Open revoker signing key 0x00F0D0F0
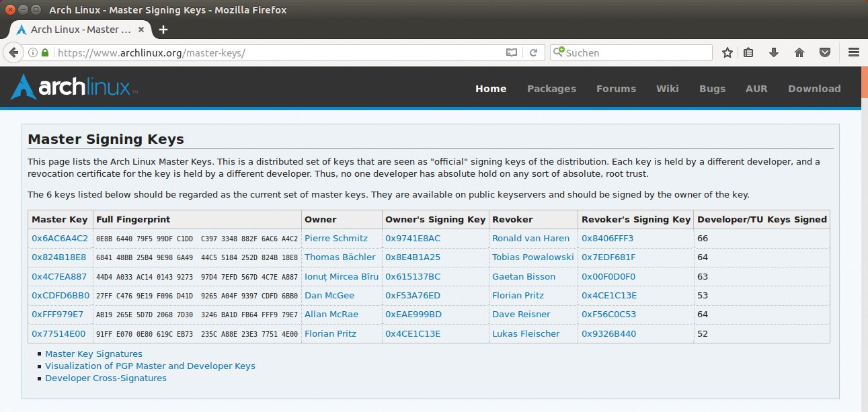 click(608, 276)
